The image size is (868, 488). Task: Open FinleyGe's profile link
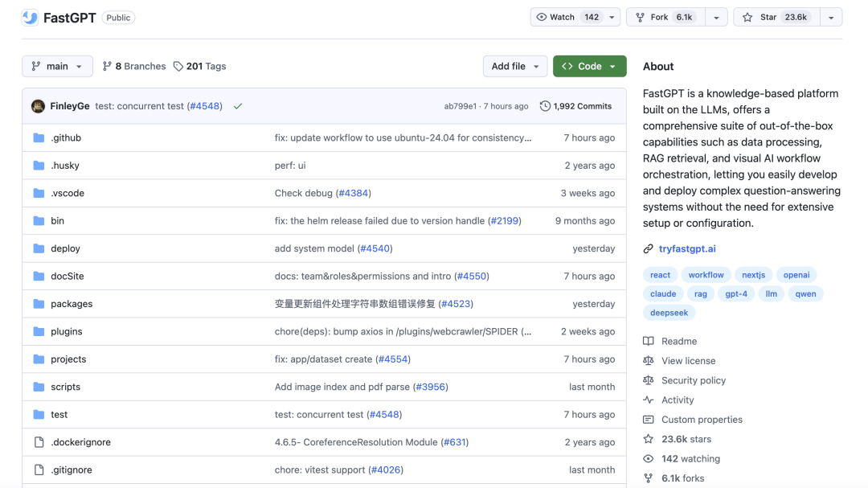pos(70,106)
